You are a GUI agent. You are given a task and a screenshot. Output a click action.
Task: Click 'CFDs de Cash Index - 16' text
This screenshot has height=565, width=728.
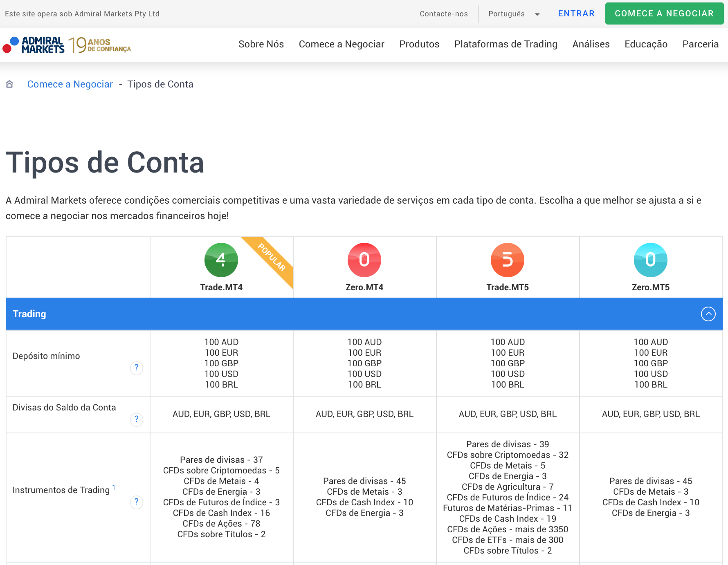(x=221, y=513)
